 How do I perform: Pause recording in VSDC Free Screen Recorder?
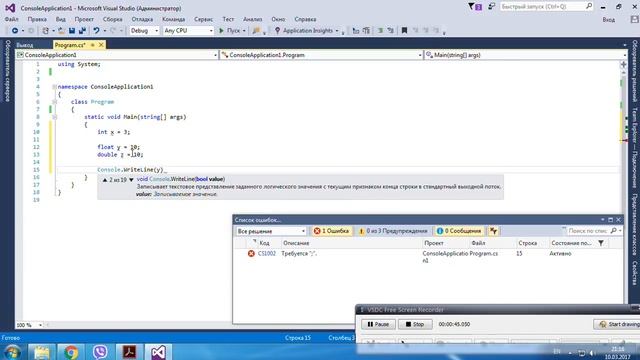[378, 324]
